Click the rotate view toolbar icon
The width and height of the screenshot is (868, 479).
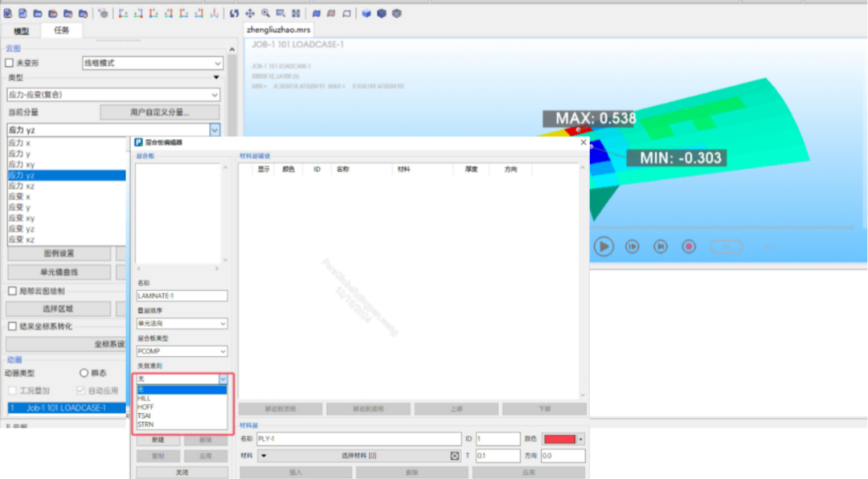tap(234, 13)
